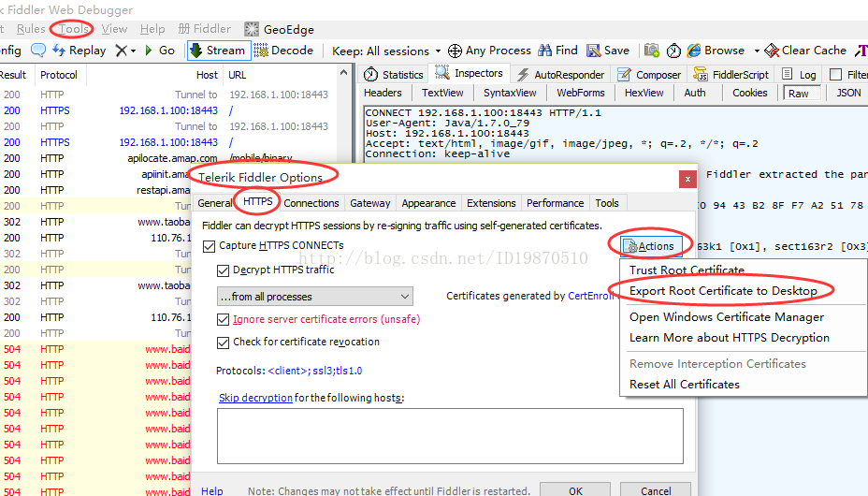Click Cancel in Fiddler Options

pyautogui.click(x=656, y=490)
